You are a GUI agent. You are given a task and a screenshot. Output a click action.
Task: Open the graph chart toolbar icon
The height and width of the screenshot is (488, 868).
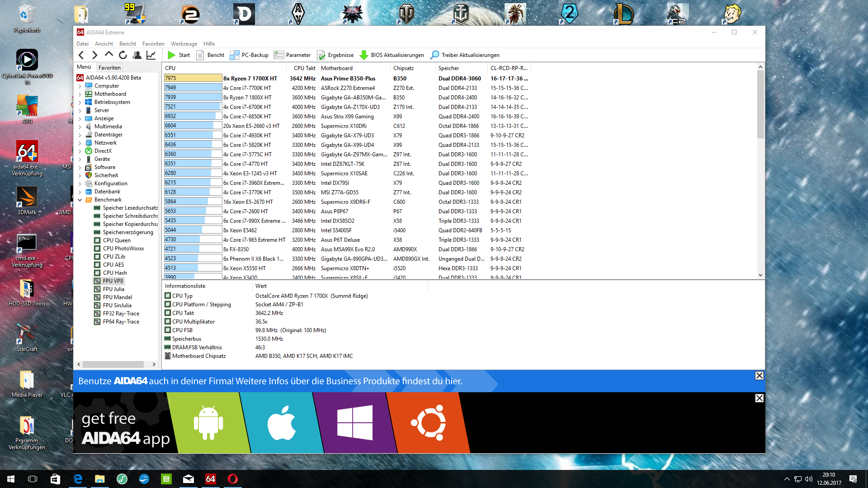151,55
